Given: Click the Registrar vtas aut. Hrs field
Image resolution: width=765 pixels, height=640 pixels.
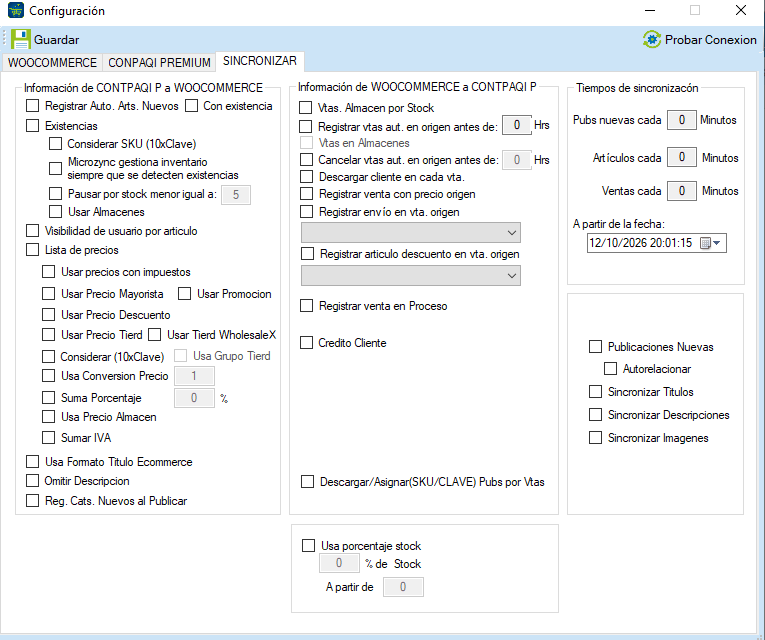Looking at the screenshot, I should 517,125.
